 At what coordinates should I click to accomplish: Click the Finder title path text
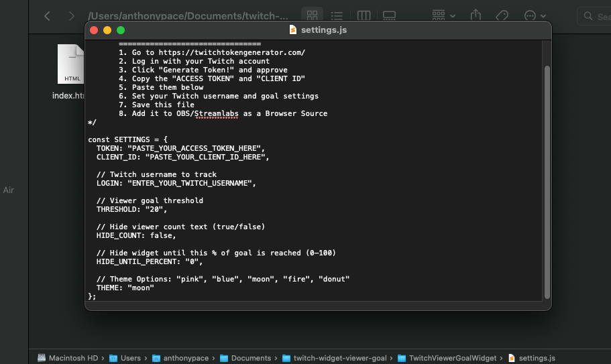(188, 16)
